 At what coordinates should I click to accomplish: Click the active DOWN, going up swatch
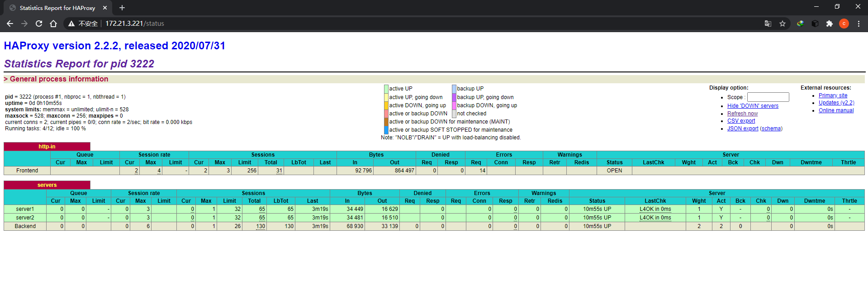tap(386, 105)
